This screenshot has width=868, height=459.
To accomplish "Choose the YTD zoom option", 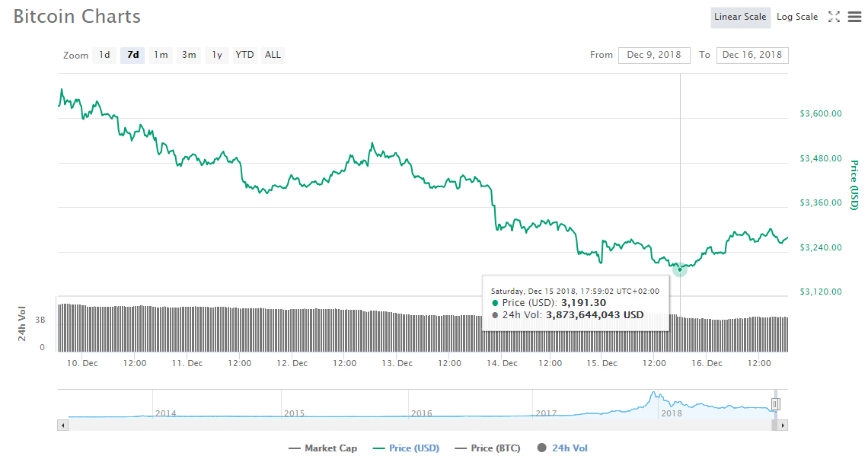I will 244,55.
